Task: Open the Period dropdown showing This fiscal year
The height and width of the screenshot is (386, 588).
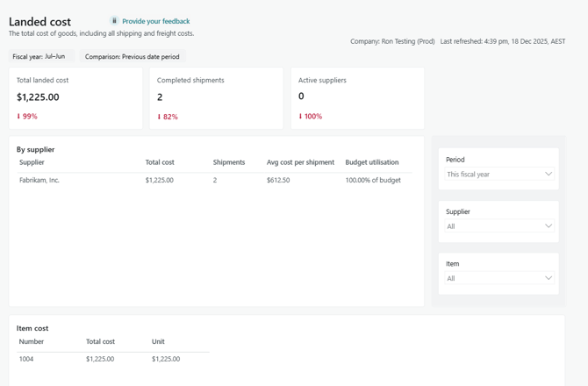Action: click(498, 175)
